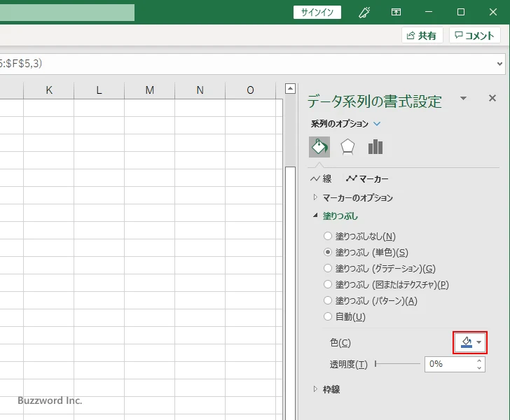Open the Effects pentagon tab
Screen dimensions: 510x420
pos(347,147)
